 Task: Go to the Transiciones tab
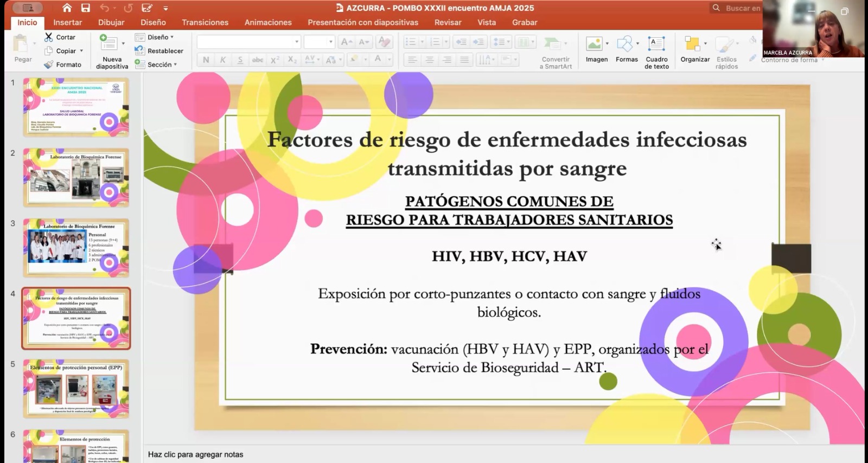point(205,22)
